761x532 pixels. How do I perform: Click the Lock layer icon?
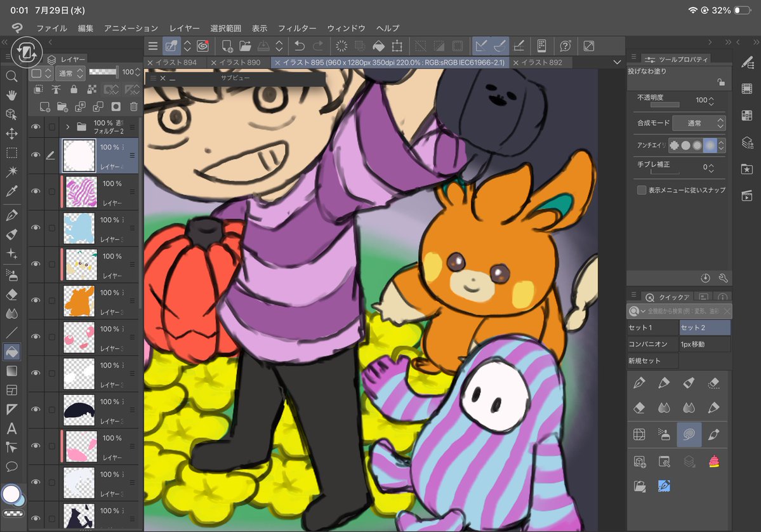click(74, 89)
